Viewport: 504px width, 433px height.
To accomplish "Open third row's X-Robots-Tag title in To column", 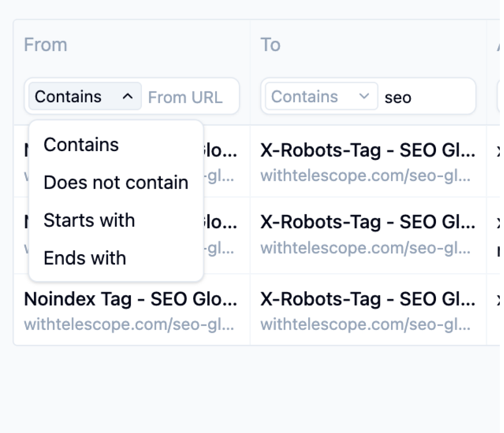I will pyautogui.click(x=367, y=299).
